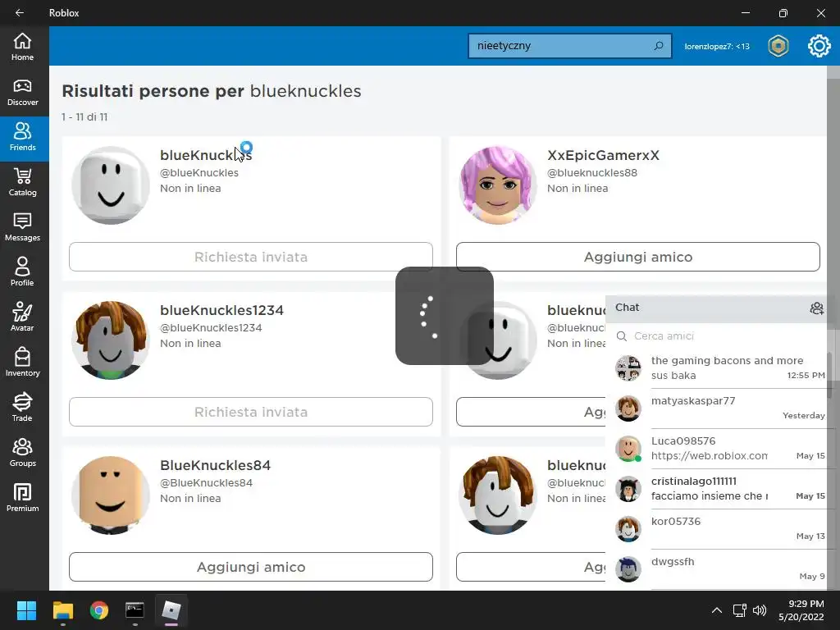Launch Chrome from the taskbar

pyautogui.click(x=99, y=610)
